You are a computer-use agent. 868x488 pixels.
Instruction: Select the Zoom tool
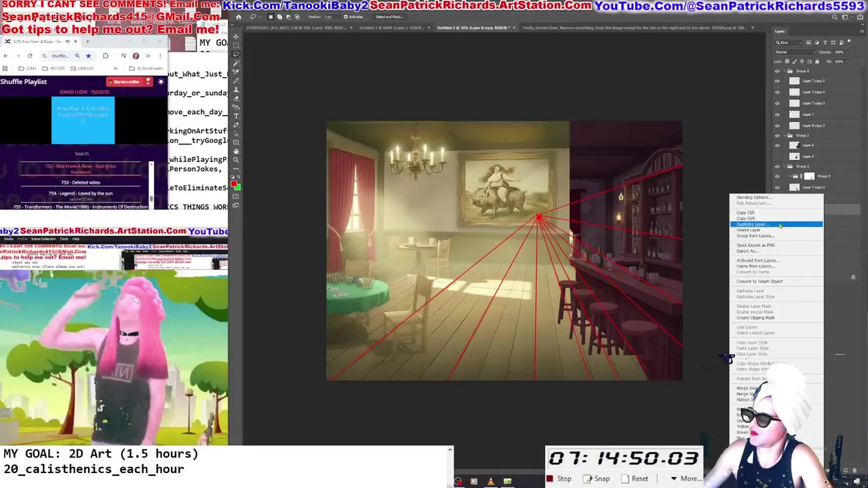(x=236, y=160)
